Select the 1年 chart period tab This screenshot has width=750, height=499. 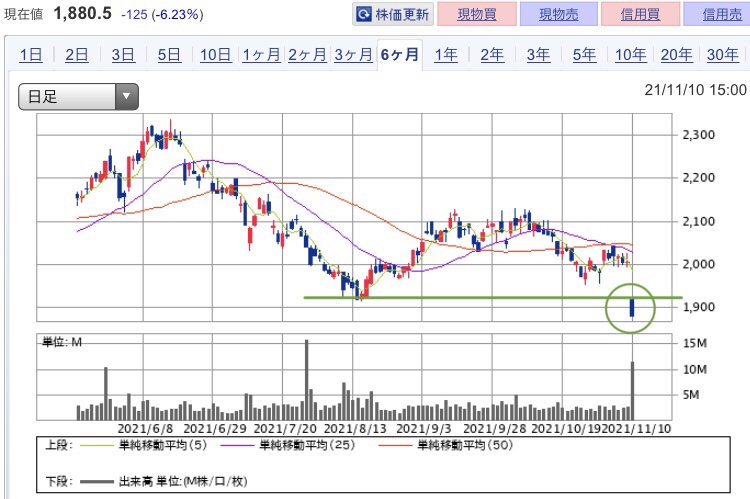(x=446, y=55)
